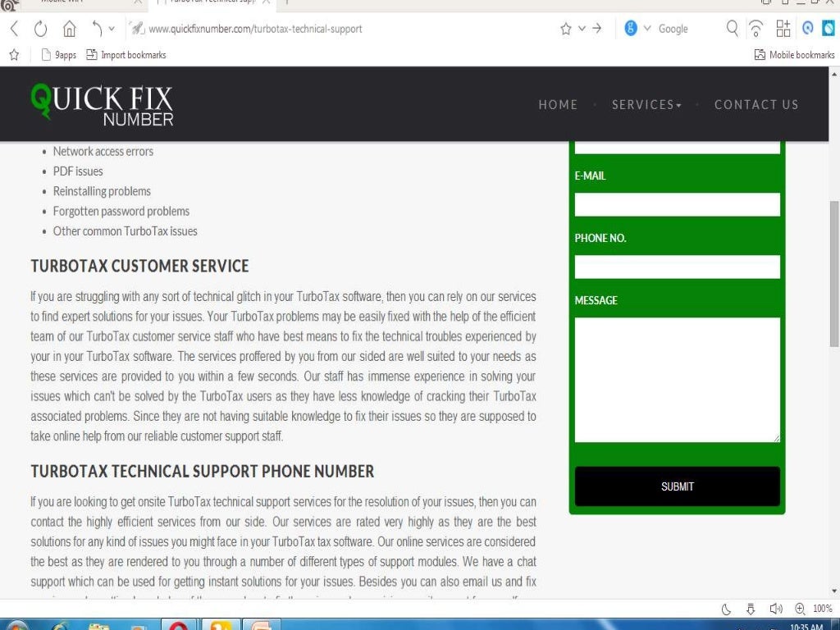
Task: Click the 100% zoom level
Action: click(822, 609)
